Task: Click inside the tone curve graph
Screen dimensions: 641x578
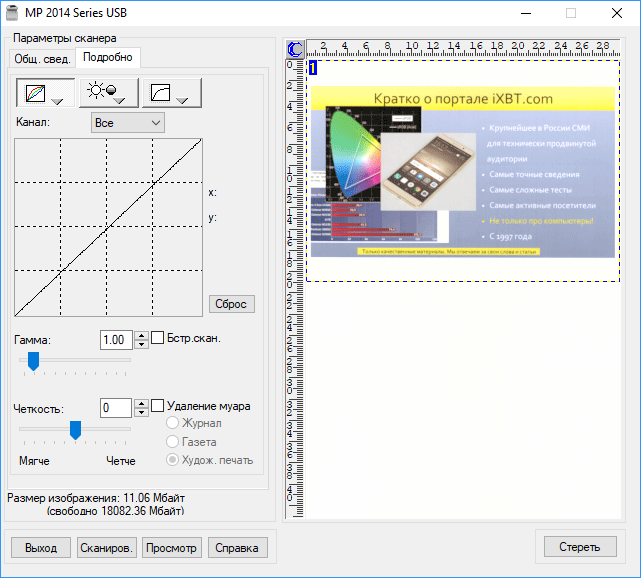Action: (x=108, y=227)
